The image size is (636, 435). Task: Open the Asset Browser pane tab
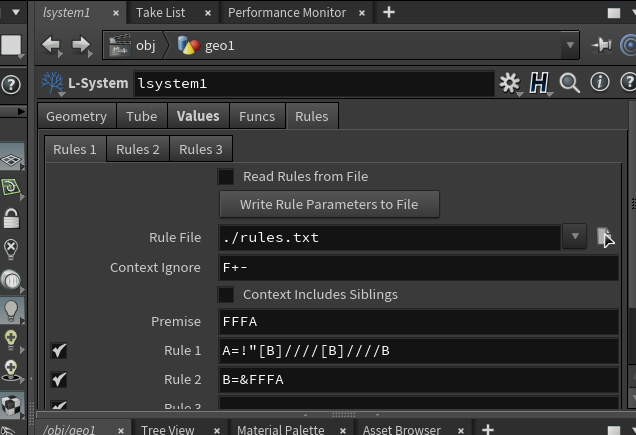coord(402,430)
